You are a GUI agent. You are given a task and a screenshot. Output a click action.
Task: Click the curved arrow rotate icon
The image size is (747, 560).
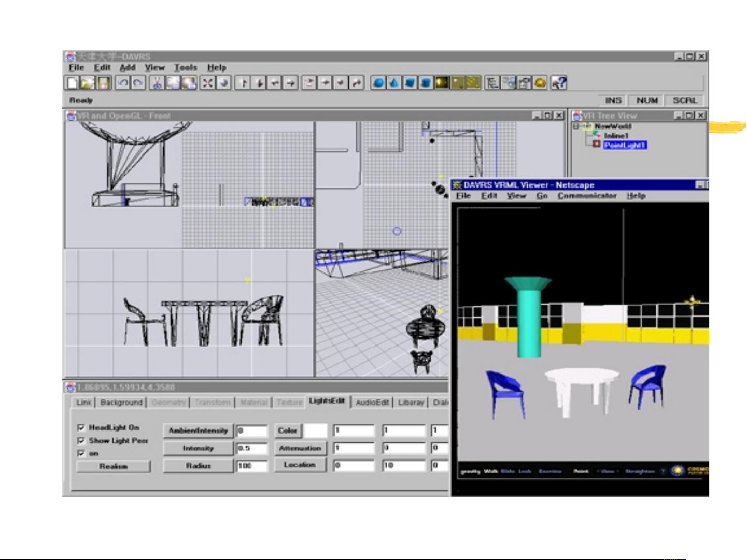tap(356, 82)
